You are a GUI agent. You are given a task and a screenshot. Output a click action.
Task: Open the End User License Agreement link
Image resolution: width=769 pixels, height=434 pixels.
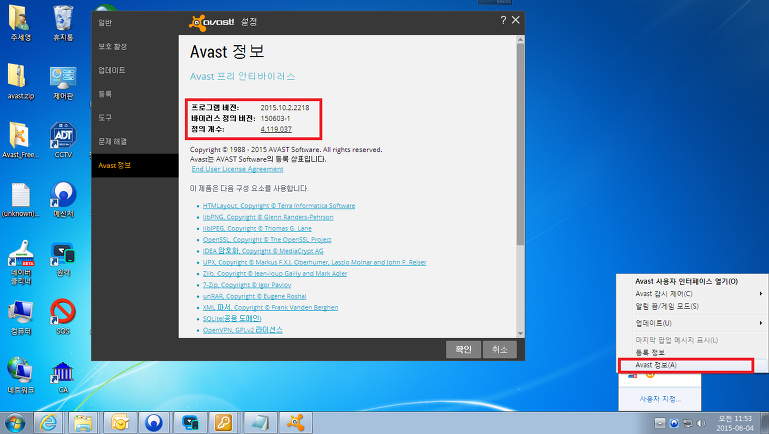pyautogui.click(x=237, y=169)
